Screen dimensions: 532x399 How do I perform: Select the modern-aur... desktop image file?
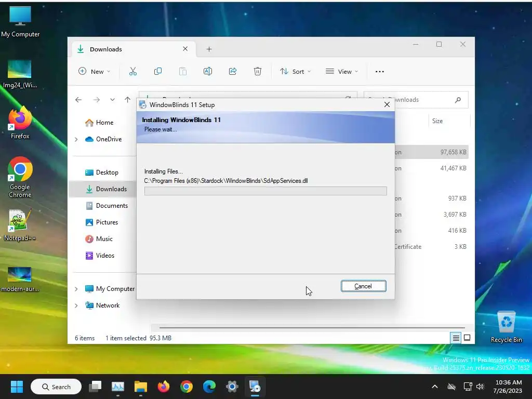[x=20, y=280]
